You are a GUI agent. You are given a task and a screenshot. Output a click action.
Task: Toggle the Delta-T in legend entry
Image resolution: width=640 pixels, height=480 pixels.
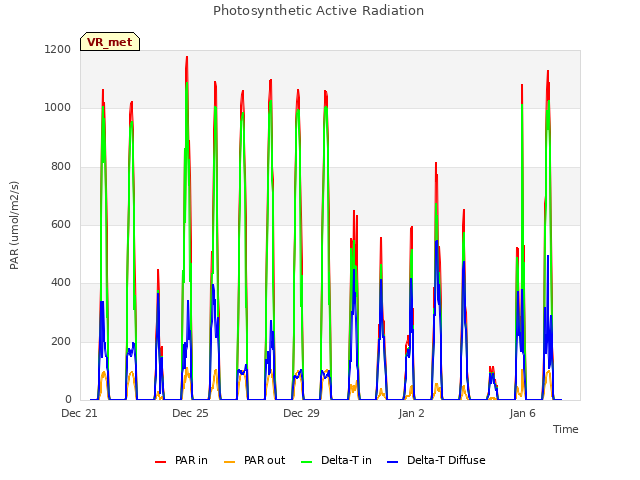(336, 460)
